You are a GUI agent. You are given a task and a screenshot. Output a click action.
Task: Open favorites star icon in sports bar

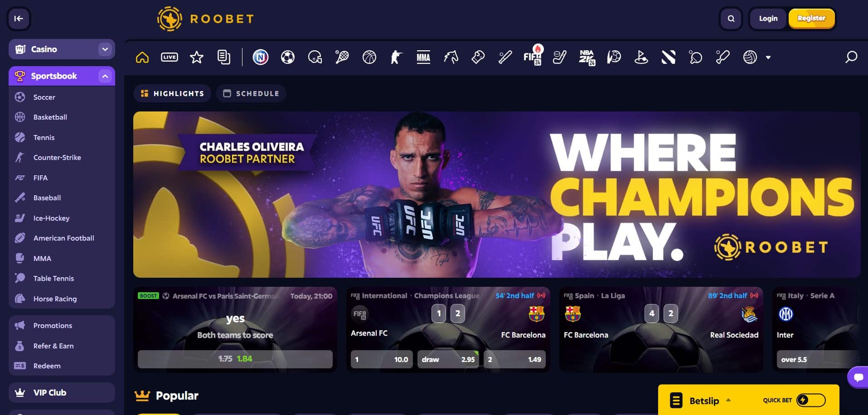[x=197, y=57]
